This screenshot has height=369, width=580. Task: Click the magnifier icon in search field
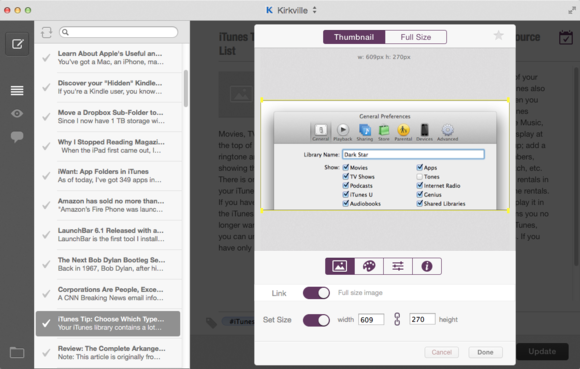pyautogui.click(x=65, y=32)
